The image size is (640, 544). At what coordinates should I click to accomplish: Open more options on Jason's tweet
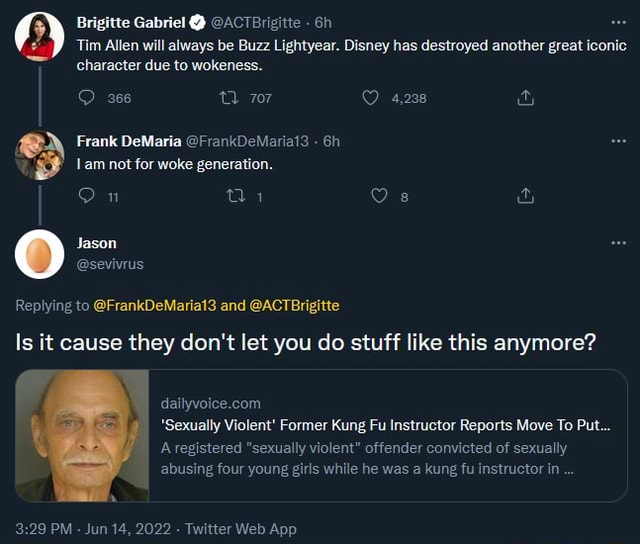[x=618, y=243]
